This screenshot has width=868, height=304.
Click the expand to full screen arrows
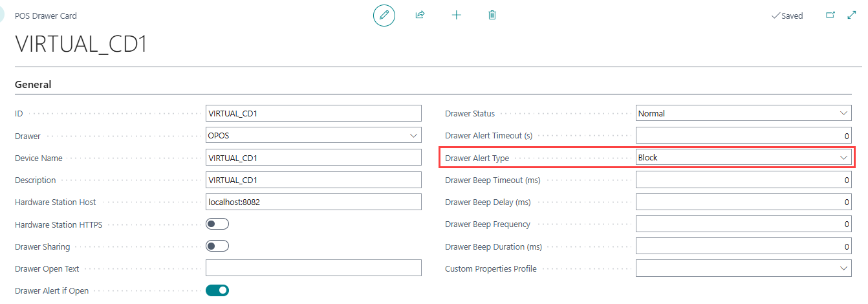pos(851,16)
